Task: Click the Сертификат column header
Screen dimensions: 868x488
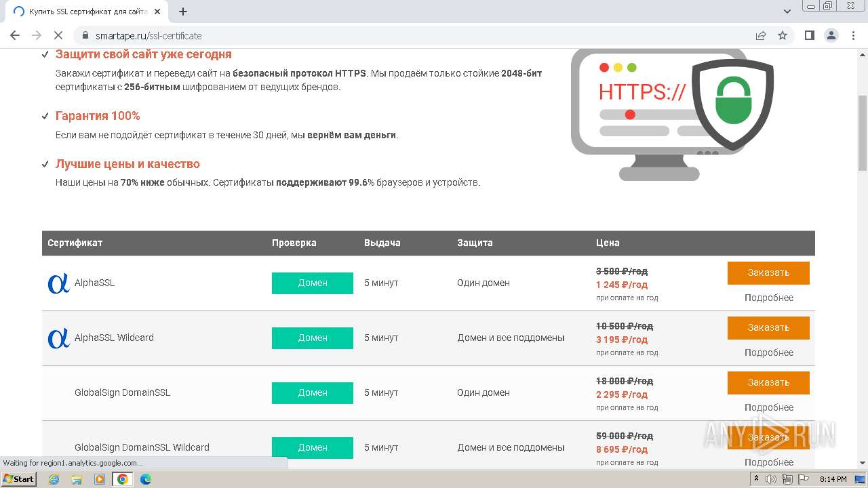Action: 75,243
